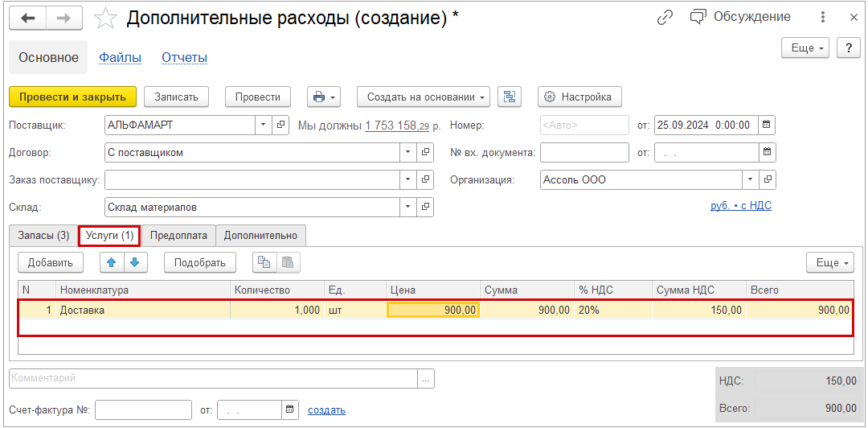Open the table's Еще menu

tap(830, 263)
